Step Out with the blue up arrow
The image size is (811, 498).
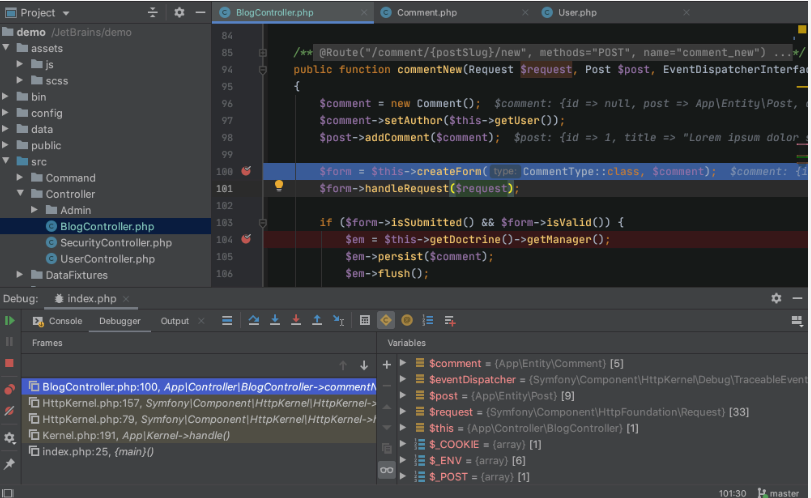pyautogui.click(x=317, y=321)
